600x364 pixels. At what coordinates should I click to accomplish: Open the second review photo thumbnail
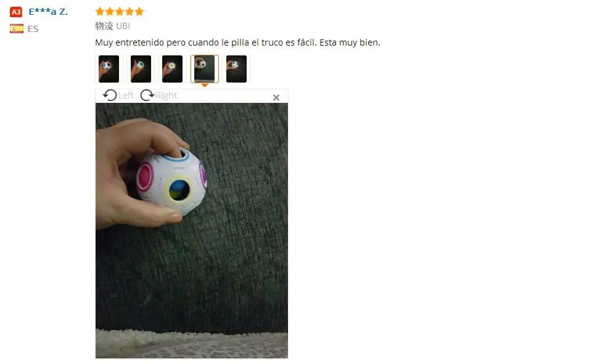141,69
